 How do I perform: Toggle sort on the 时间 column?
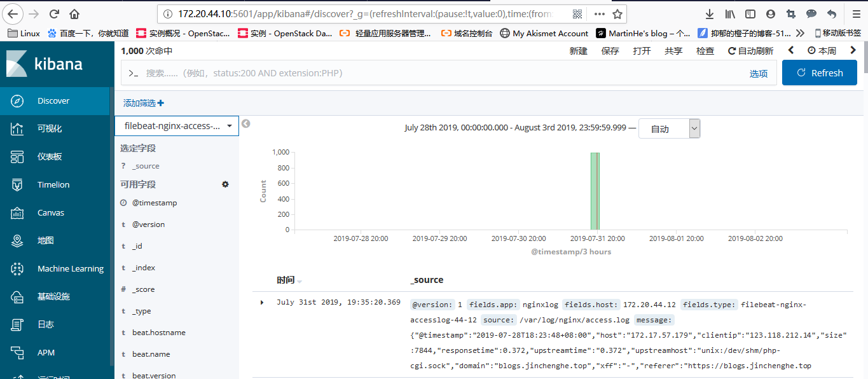(300, 281)
